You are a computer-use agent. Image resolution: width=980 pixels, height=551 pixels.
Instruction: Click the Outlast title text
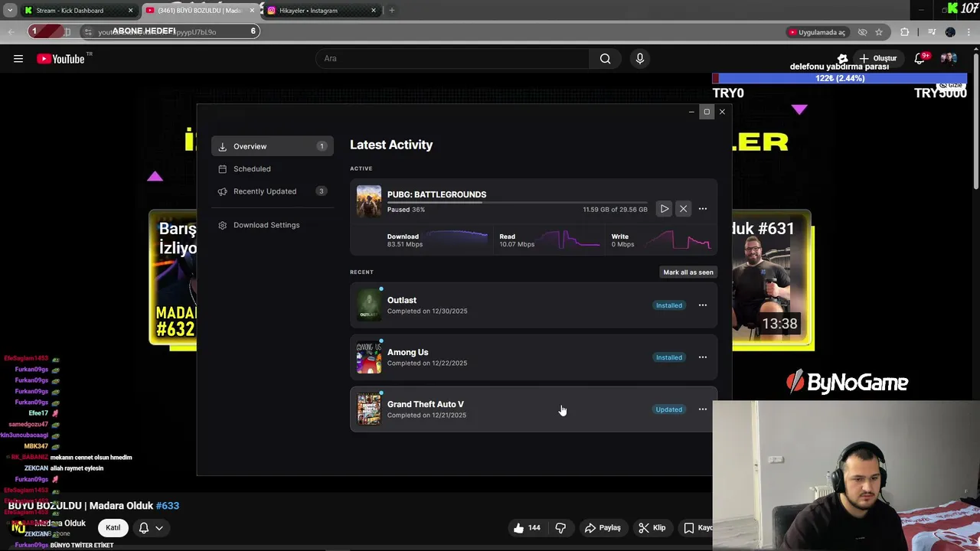(402, 300)
